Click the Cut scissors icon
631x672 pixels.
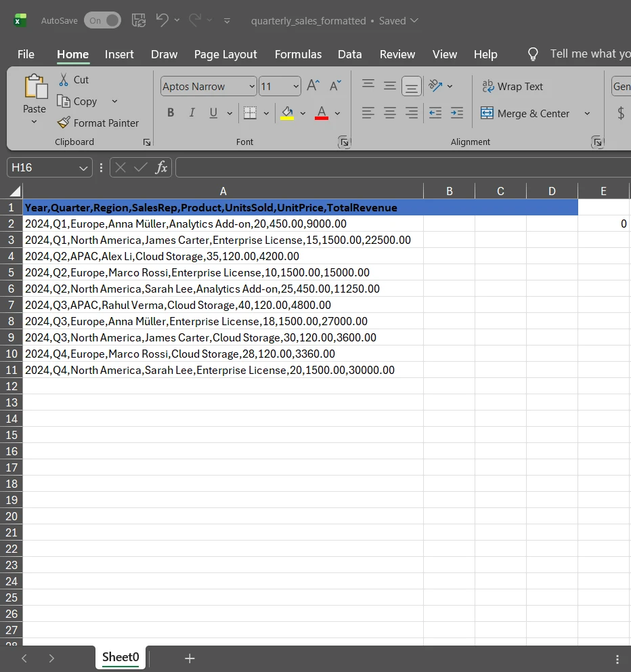point(64,79)
